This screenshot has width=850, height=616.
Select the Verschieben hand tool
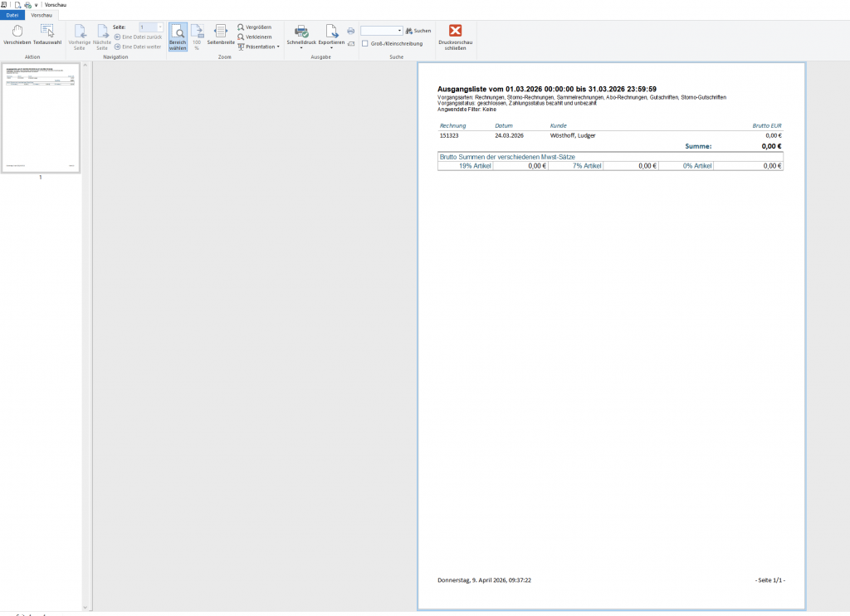click(17, 32)
